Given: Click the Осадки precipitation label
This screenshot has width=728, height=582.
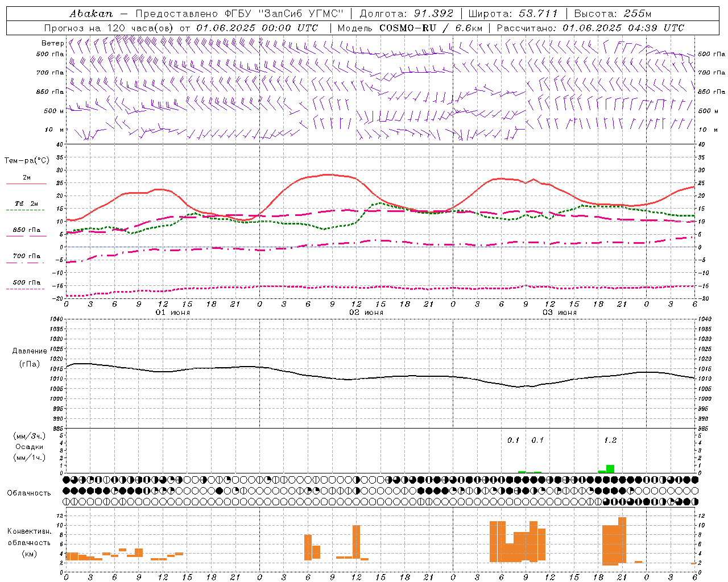Looking at the screenshot, I should coord(30,447).
